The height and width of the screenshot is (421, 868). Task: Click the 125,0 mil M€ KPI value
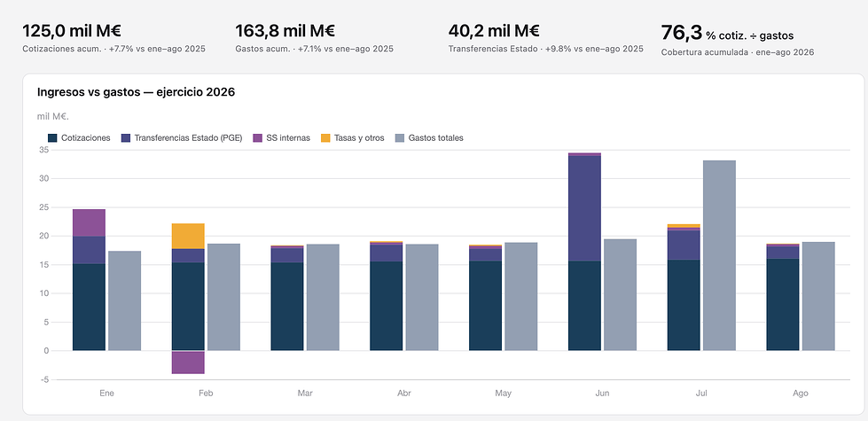pyautogui.click(x=72, y=31)
